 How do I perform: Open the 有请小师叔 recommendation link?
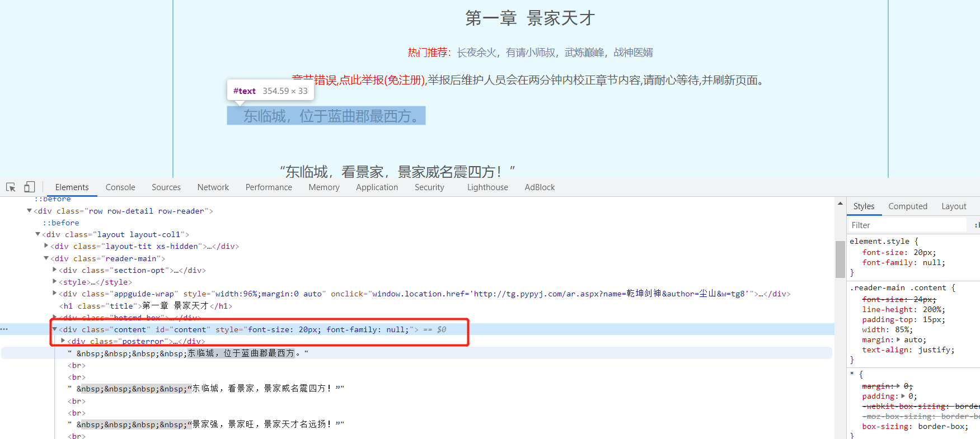(x=531, y=53)
